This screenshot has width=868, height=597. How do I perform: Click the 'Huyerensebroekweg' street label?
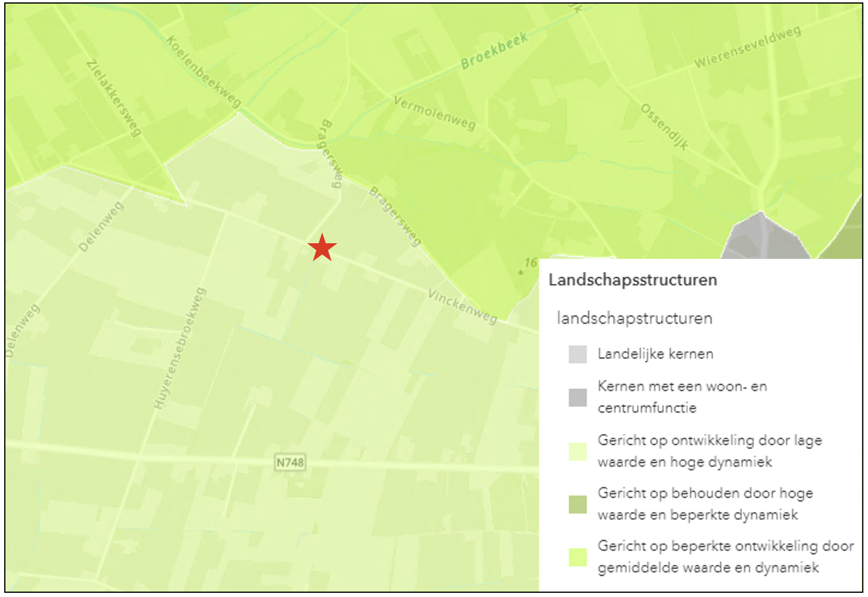[179, 348]
